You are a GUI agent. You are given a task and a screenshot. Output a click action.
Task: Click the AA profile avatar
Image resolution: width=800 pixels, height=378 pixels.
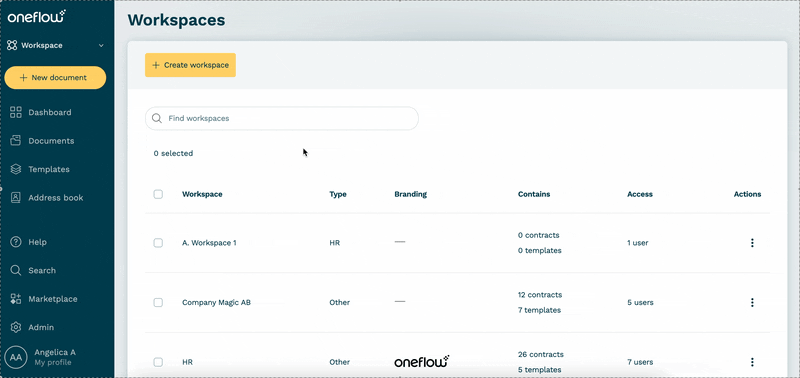16,357
